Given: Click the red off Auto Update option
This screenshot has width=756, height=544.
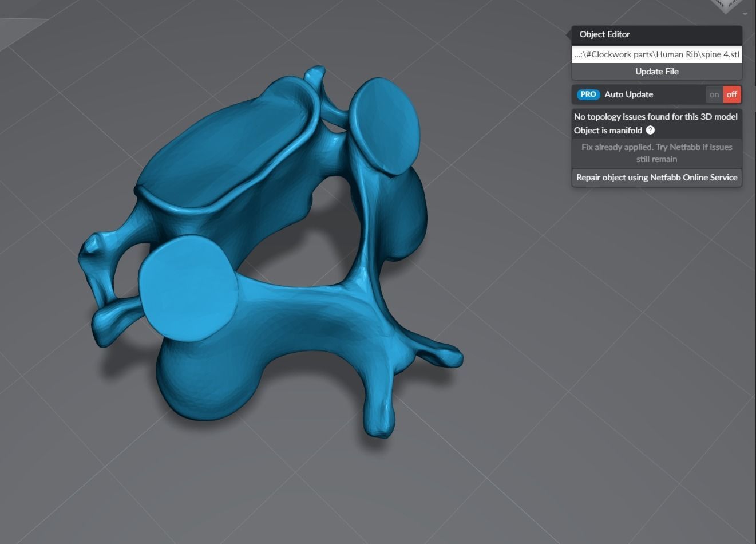Looking at the screenshot, I should coord(732,94).
